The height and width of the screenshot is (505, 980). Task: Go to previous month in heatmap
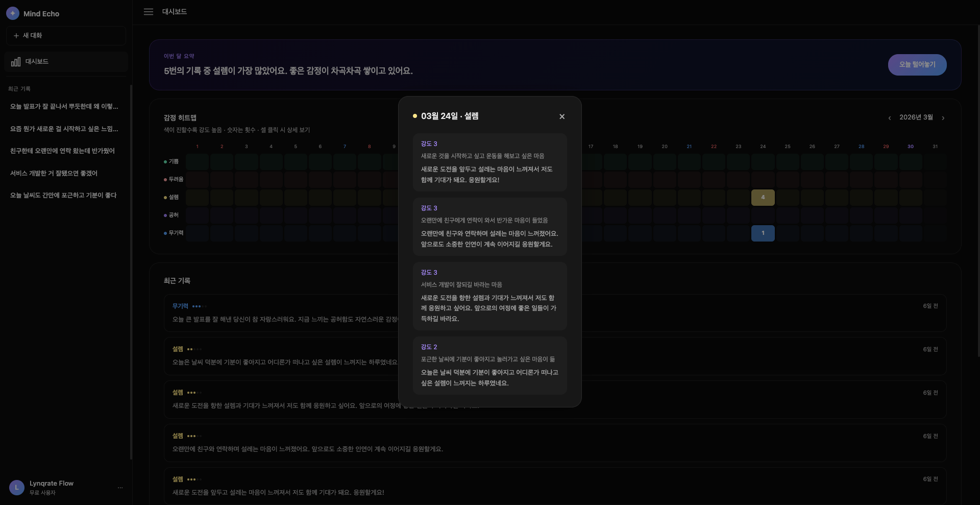(890, 118)
